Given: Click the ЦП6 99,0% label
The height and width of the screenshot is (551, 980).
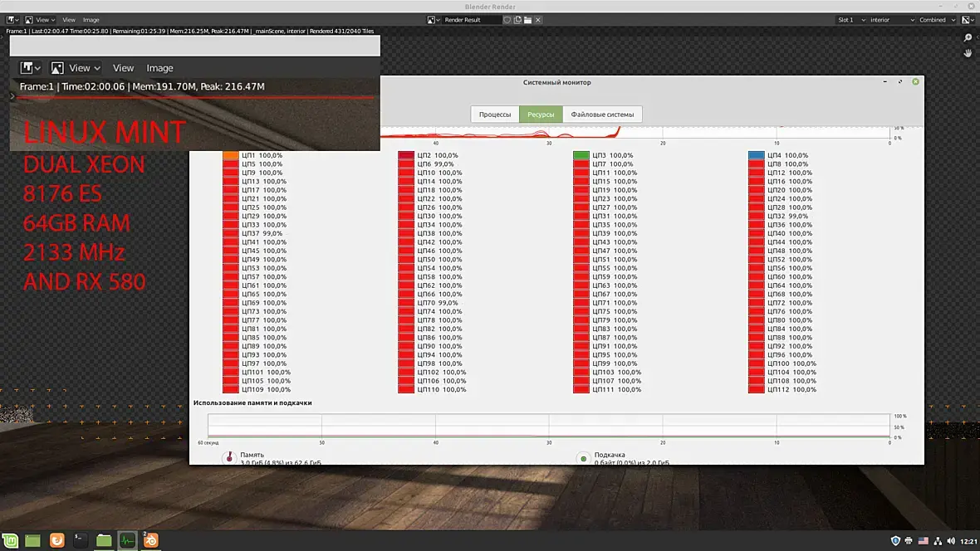Looking at the screenshot, I should [x=436, y=164].
